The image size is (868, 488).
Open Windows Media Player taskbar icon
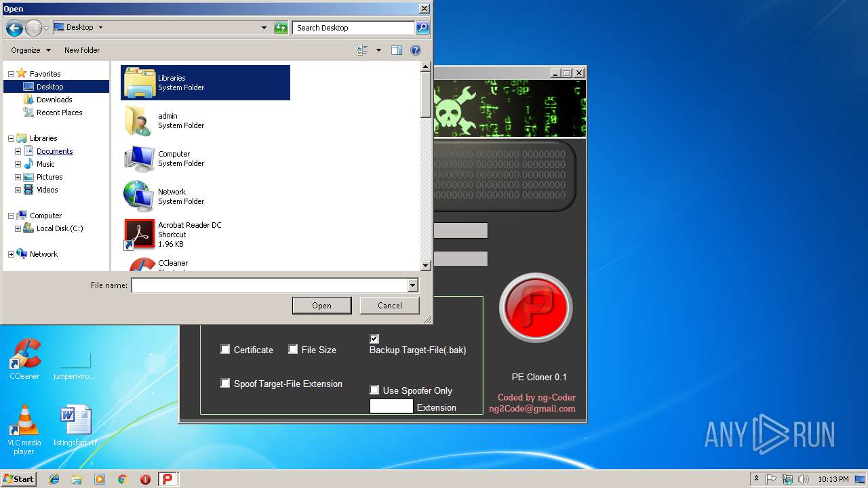[x=100, y=479]
